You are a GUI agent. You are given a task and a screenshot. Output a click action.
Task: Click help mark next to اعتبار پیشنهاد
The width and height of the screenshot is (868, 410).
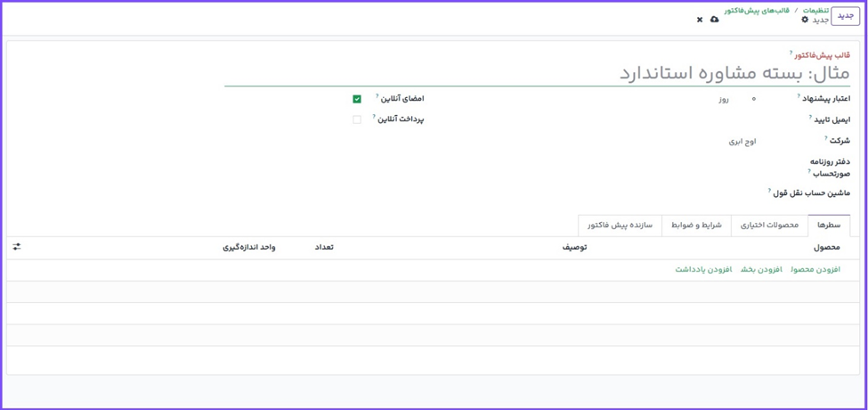pyautogui.click(x=799, y=96)
